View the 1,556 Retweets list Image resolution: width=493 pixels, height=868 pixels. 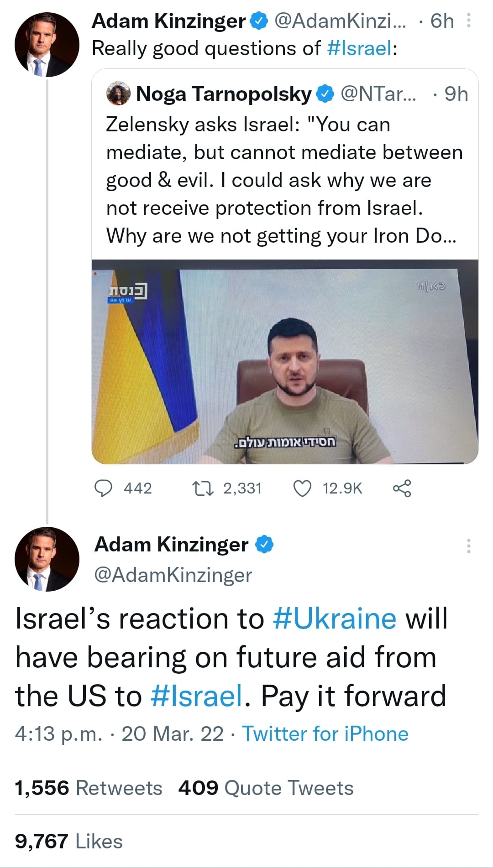[x=88, y=788]
